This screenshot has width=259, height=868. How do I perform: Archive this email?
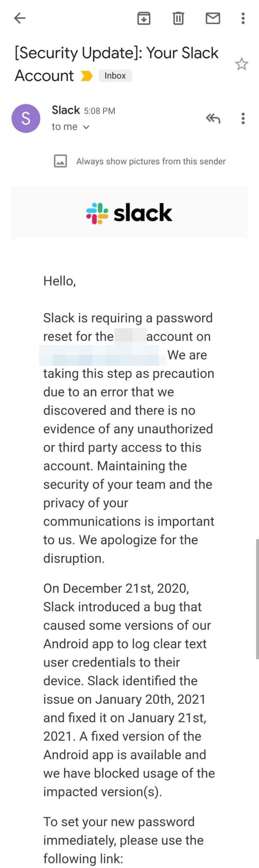click(x=144, y=19)
